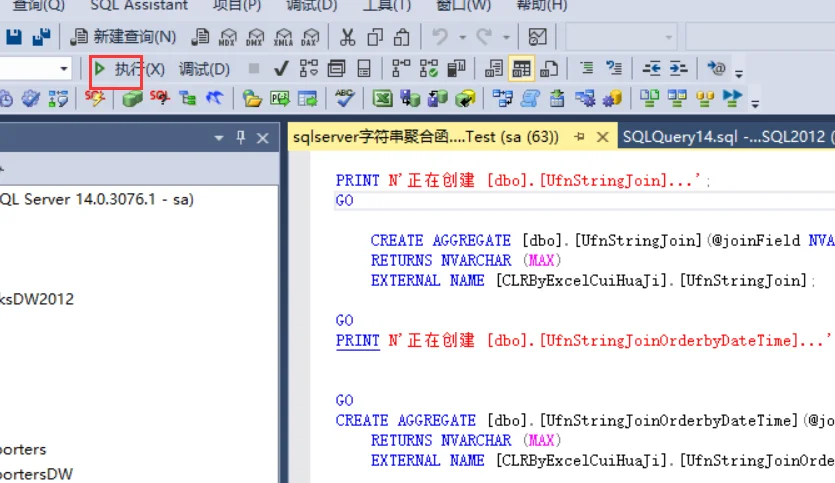Show the estimated execution plan
Screen dimensions: 835x483
coord(309,68)
